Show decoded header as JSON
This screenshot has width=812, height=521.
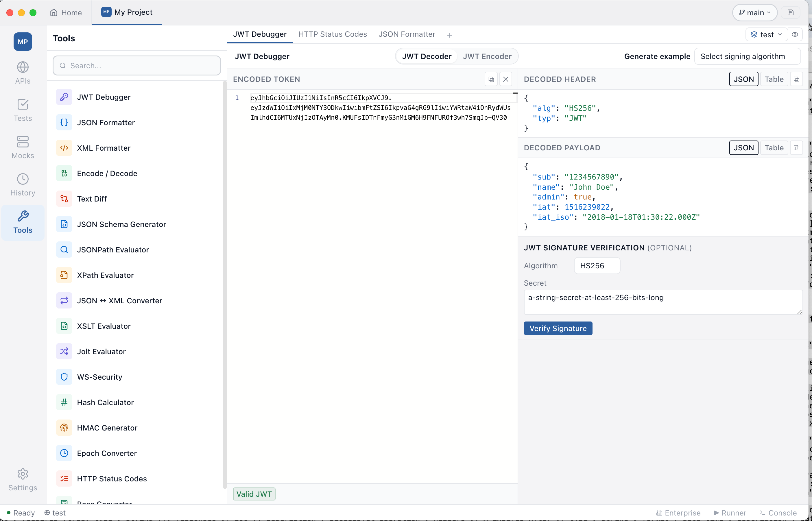click(744, 79)
